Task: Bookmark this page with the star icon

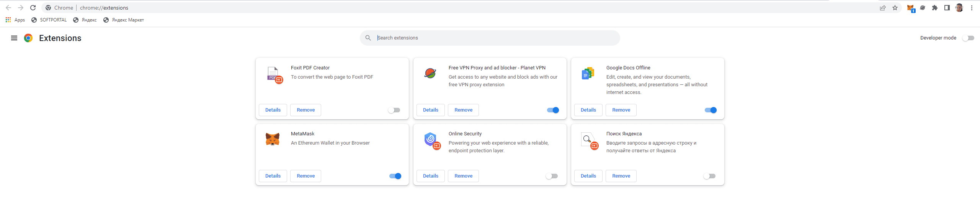Action: click(x=895, y=8)
